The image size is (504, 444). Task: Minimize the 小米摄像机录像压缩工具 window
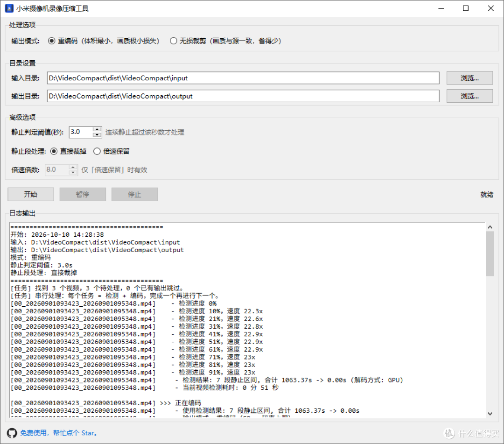click(x=441, y=8)
